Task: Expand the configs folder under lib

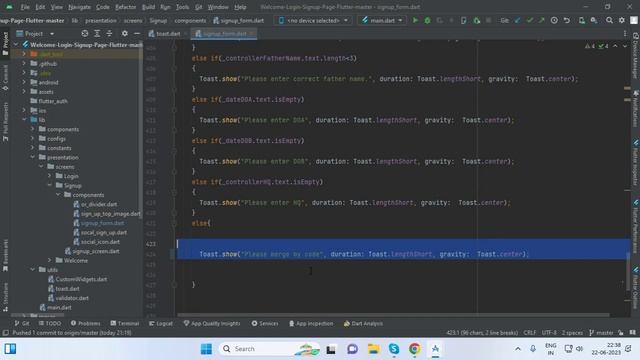Action: [x=33, y=138]
